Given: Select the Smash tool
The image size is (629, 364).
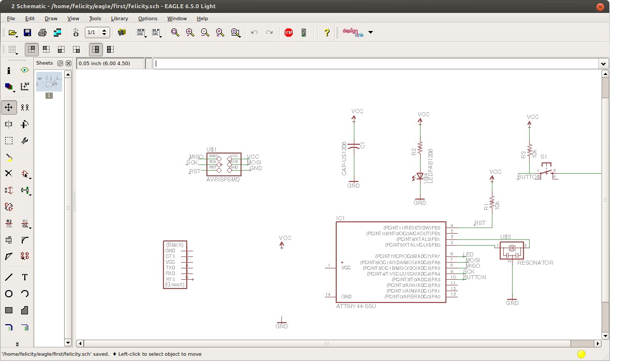Looking at the screenshot, I should click(x=9, y=240).
